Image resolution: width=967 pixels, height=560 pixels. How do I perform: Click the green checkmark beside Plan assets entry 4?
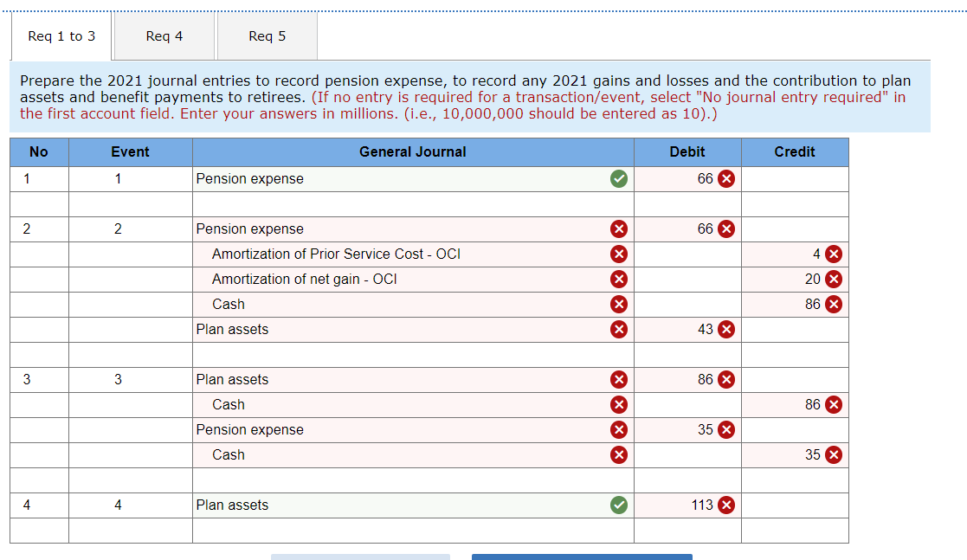tap(619, 505)
